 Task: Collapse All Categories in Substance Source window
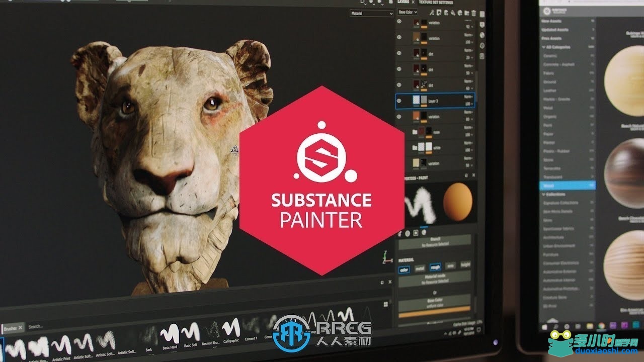pyautogui.click(x=544, y=47)
